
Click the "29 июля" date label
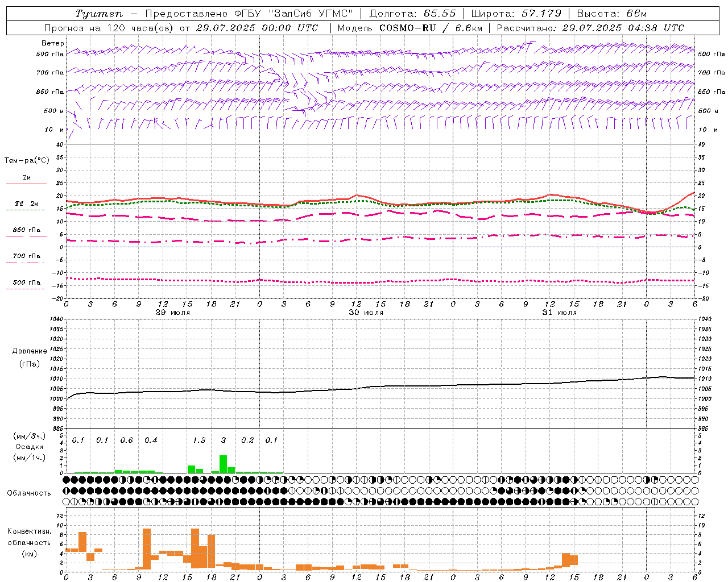tap(173, 313)
